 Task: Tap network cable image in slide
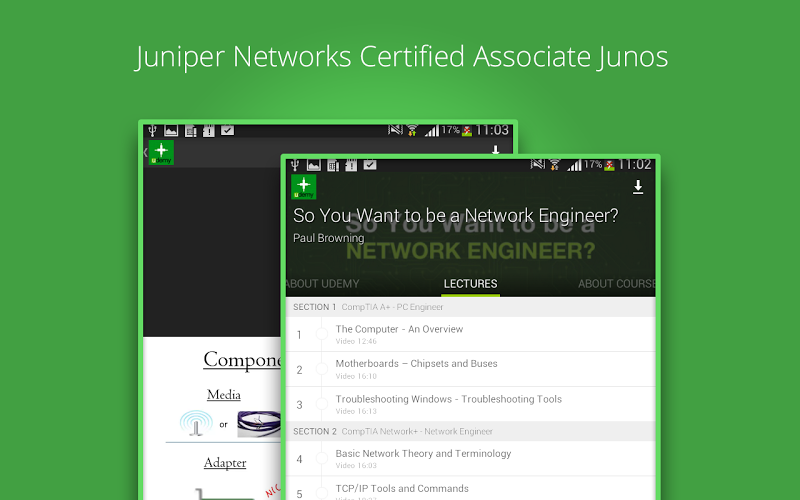tap(259, 424)
